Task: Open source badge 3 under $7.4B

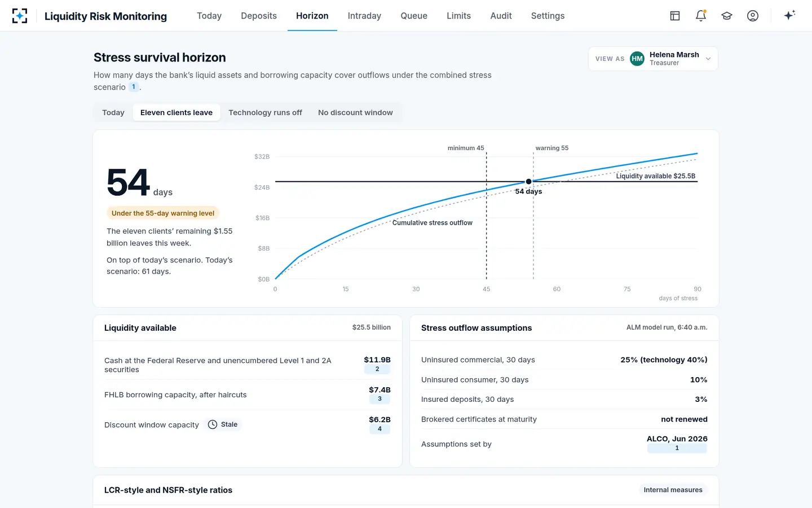Action: pyautogui.click(x=379, y=399)
